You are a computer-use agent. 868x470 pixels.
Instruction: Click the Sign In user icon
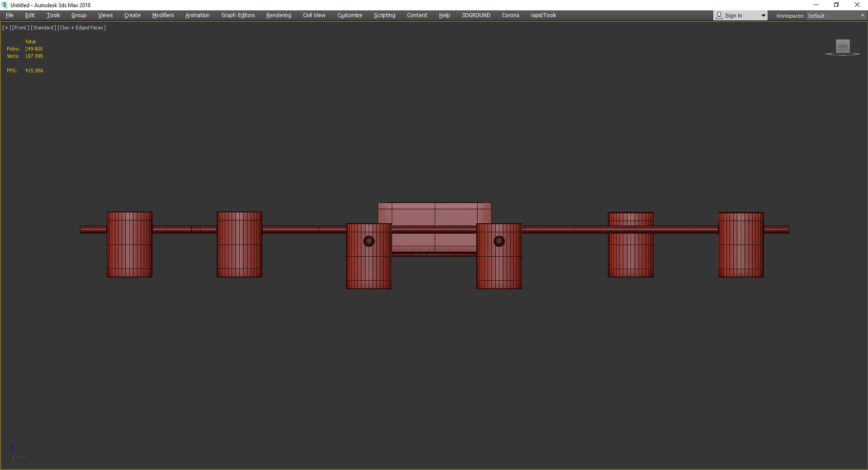pos(719,15)
